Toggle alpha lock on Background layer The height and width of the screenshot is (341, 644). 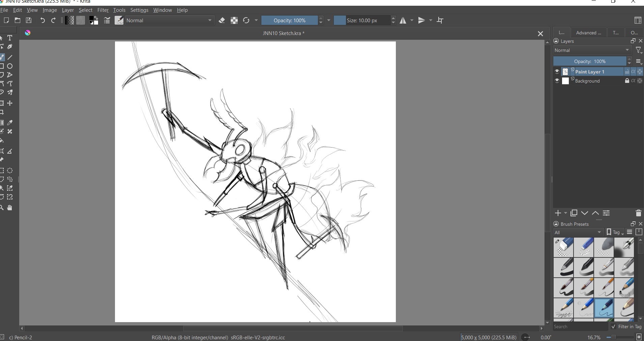coord(640,81)
